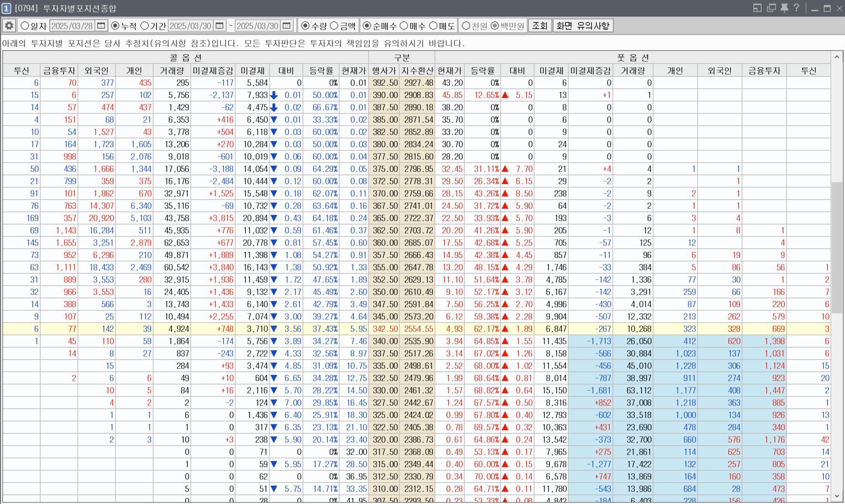Select the 일자 radio button
Image resolution: width=845 pixels, height=504 pixels.
click(25, 26)
